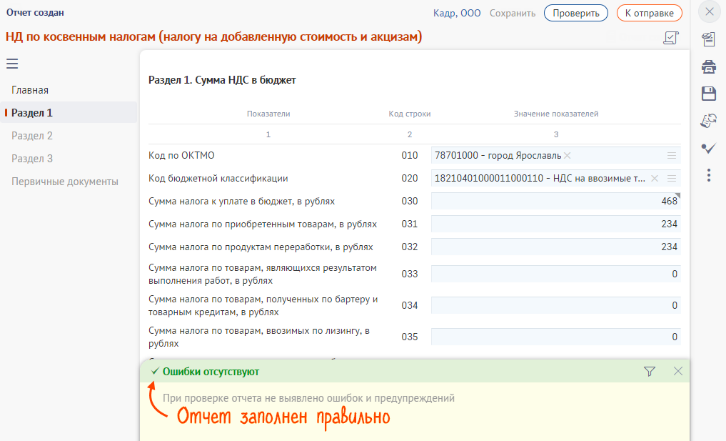
Task: Click Сумма налога по продуктам переработки label
Action: point(261,246)
